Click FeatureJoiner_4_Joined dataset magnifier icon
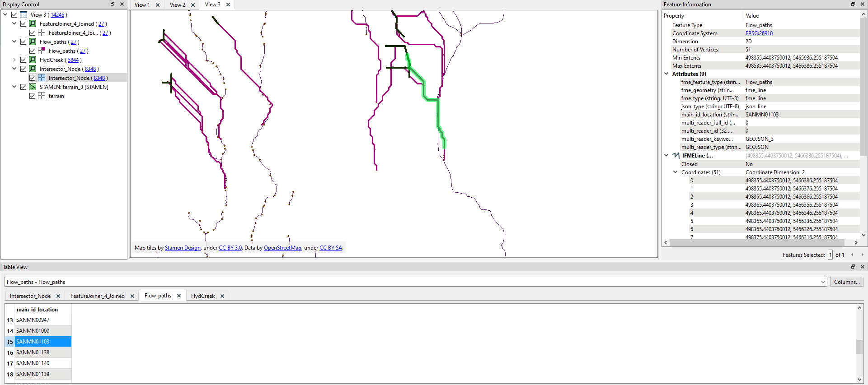 (33, 24)
